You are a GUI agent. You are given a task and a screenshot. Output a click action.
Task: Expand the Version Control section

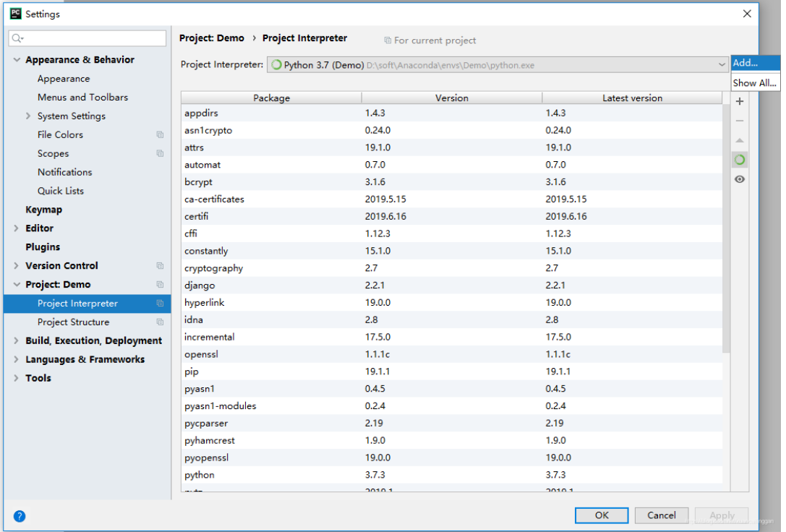coord(17,266)
